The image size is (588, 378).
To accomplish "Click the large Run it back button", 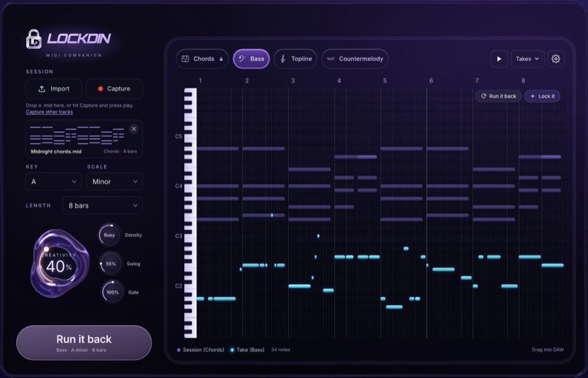I will pos(84,342).
